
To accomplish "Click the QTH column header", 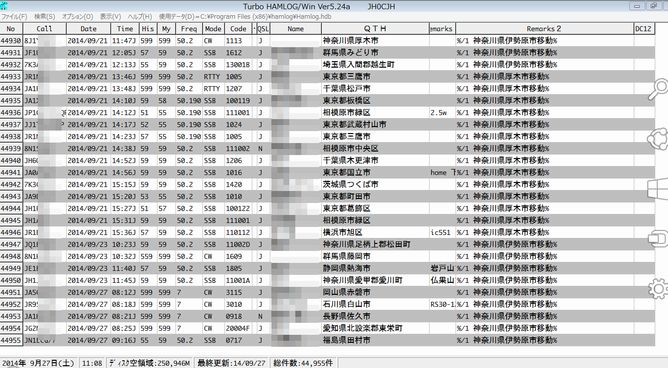I will click(x=375, y=29).
